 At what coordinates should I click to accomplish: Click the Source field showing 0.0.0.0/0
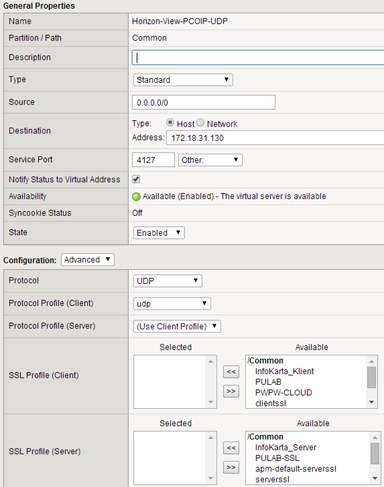204,102
